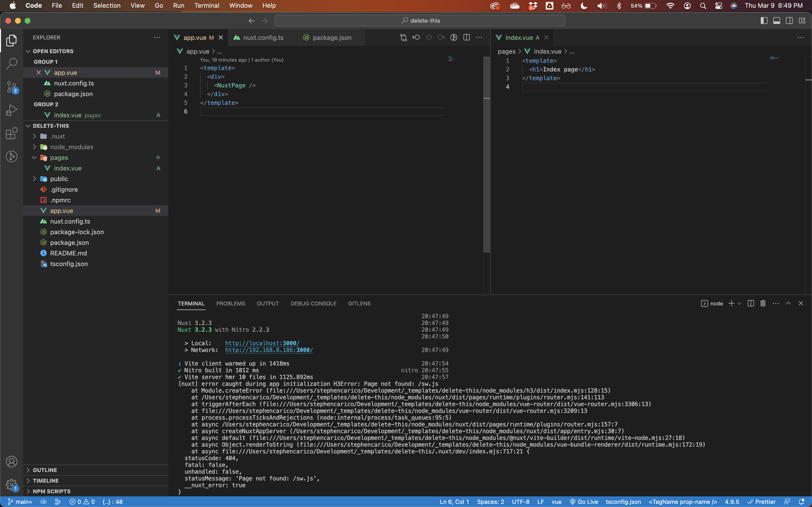Open the Extensions view
The width and height of the screenshot is (812, 507).
(12, 133)
